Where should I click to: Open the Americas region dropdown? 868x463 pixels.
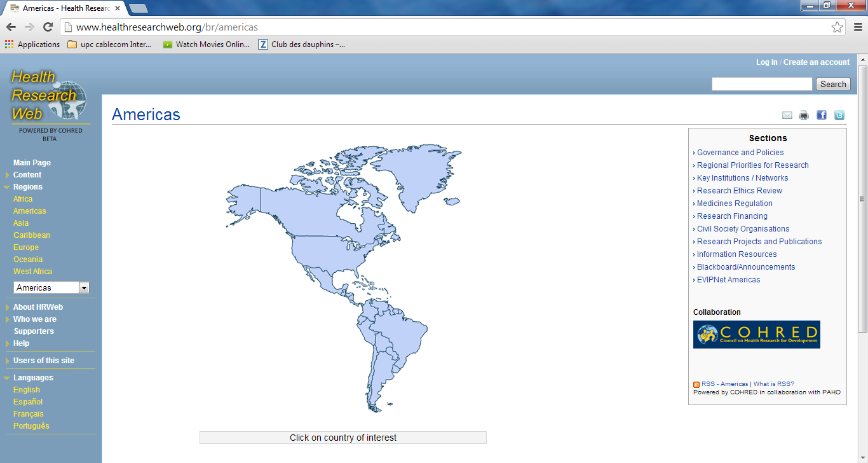tap(51, 288)
